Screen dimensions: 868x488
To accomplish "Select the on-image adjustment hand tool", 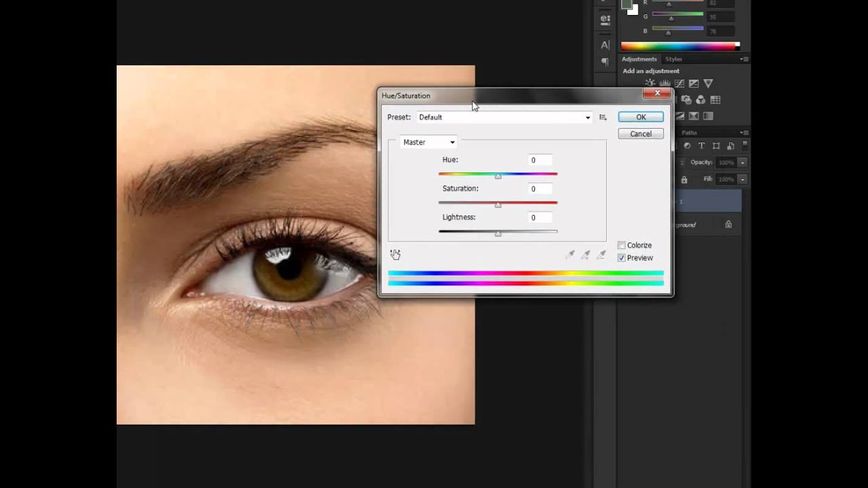I will pos(395,255).
